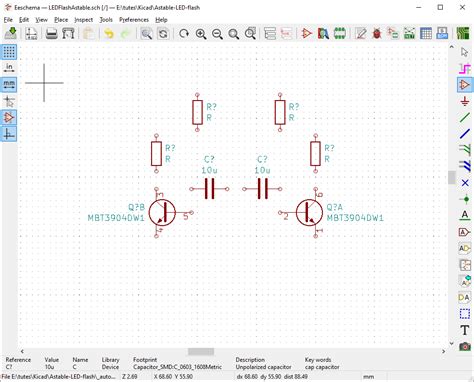Select the Add Image tool

tap(465, 346)
